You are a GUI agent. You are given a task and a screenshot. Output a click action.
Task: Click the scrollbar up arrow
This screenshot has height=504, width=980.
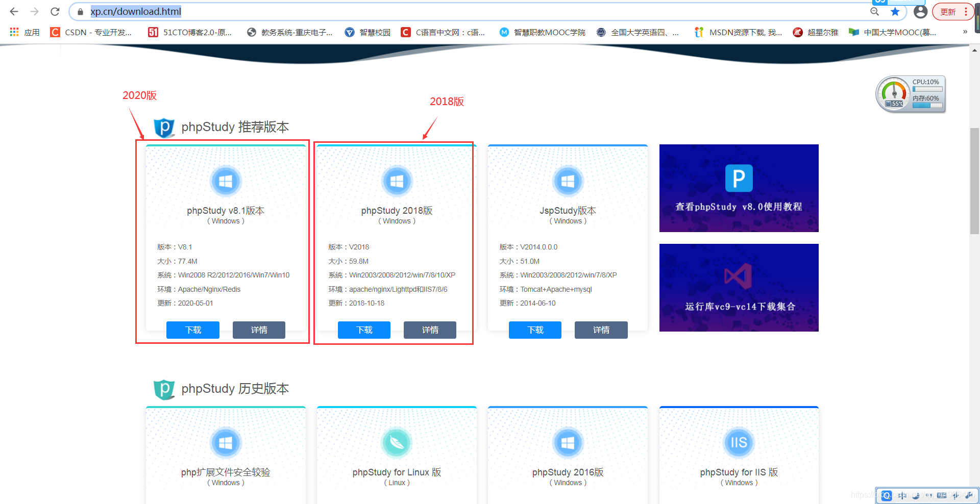pos(974,50)
